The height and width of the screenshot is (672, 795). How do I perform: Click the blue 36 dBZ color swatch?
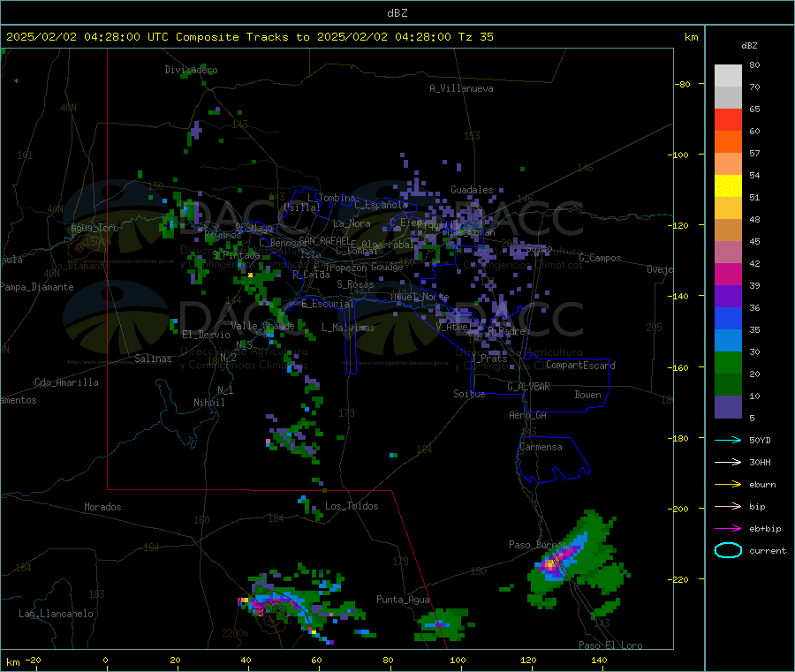728,318
